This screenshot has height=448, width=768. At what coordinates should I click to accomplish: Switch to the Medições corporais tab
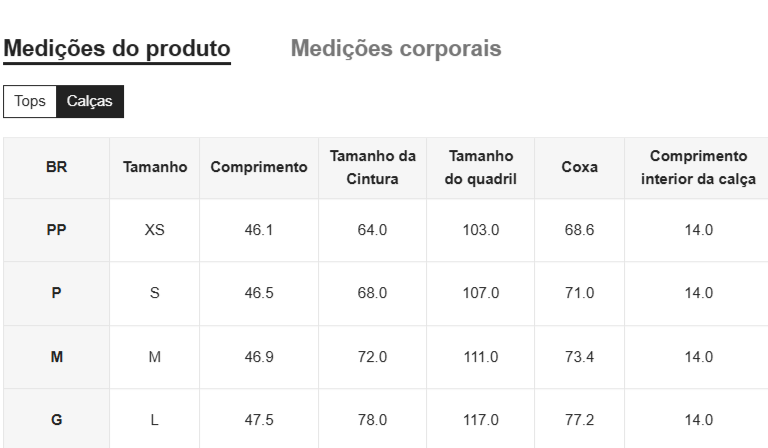click(x=396, y=49)
